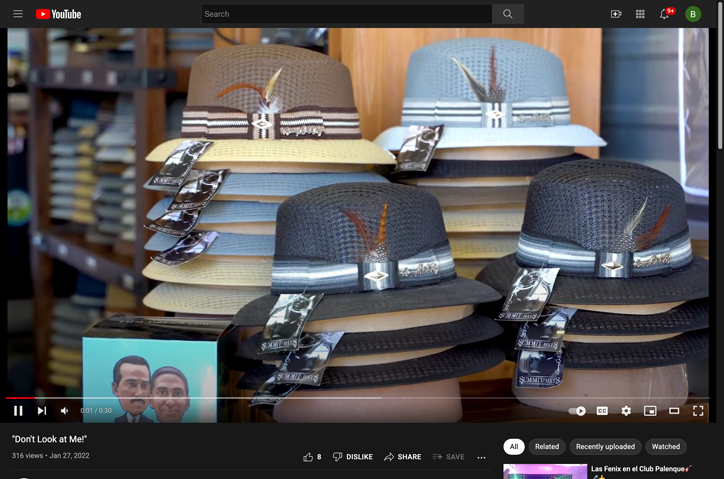Image resolution: width=724 pixels, height=479 pixels.
Task: Skip to the next video
Action: 42,411
